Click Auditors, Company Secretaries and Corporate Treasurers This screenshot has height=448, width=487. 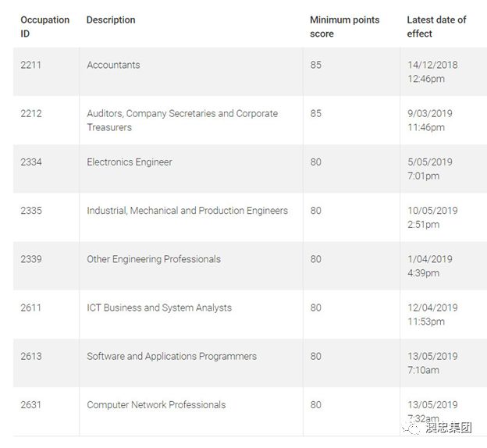(182, 120)
